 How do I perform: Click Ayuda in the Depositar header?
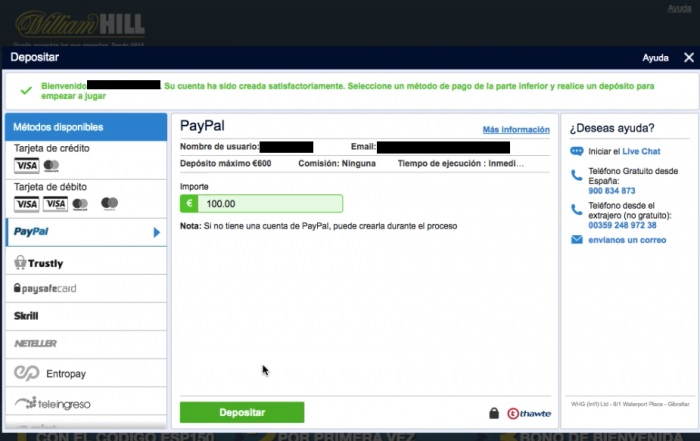[x=655, y=58]
